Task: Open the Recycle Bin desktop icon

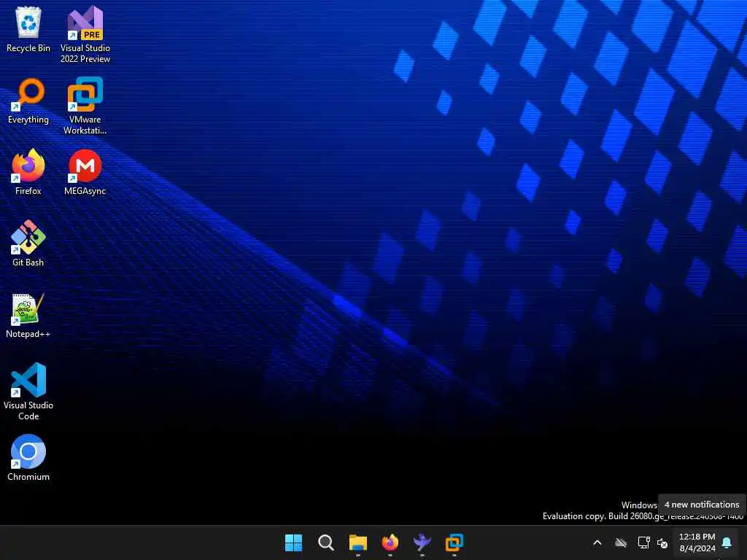Action: 28,29
